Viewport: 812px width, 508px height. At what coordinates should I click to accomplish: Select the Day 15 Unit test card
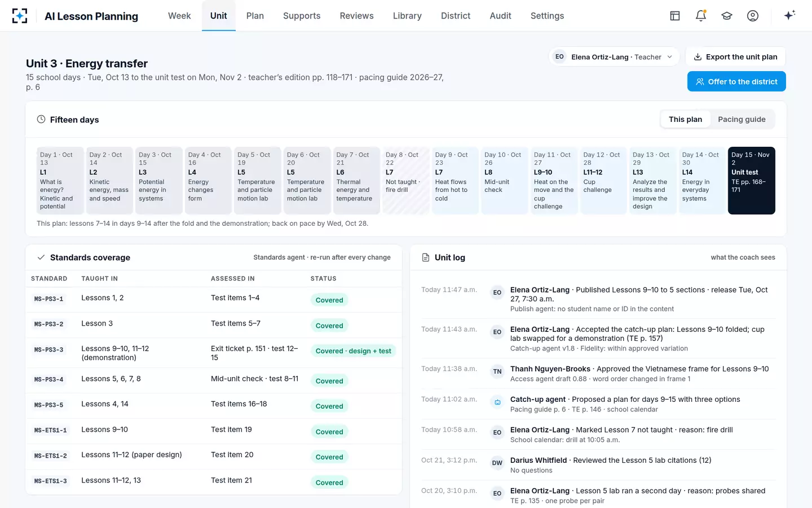(x=751, y=181)
